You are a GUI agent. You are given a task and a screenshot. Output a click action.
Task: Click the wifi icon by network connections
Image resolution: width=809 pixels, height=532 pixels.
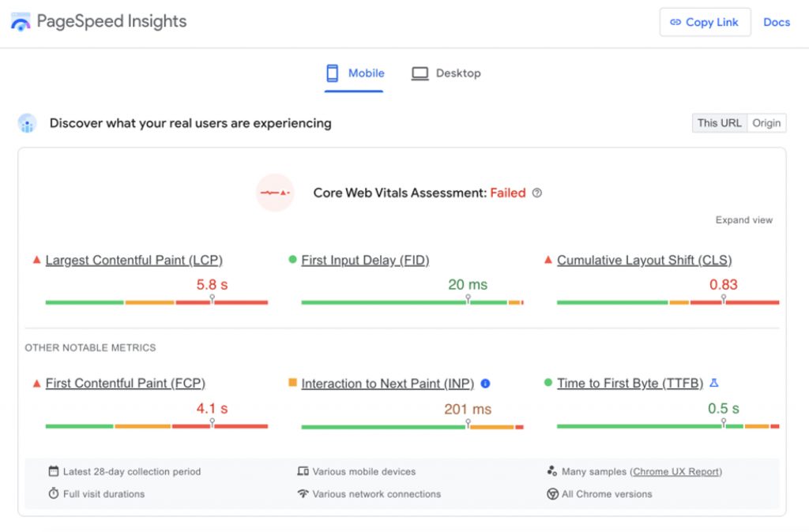tap(303, 494)
